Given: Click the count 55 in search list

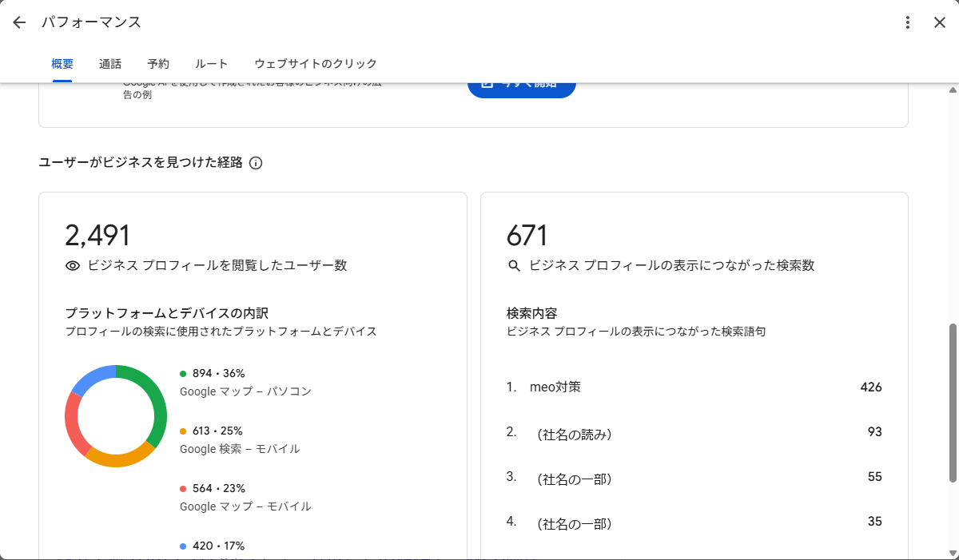Looking at the screenshot, I should tap(874, 477).
